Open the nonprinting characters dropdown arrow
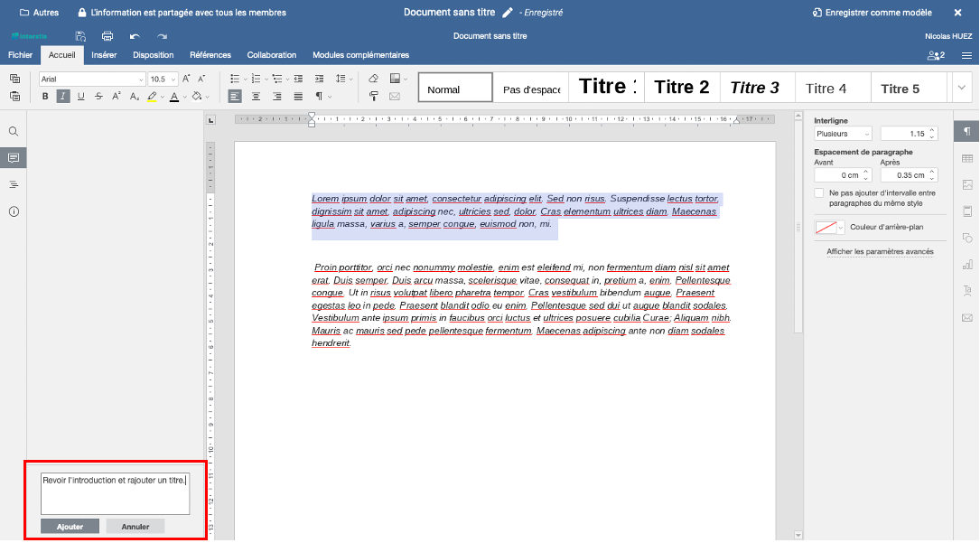 pyautogui.click(x=330, y=97)
